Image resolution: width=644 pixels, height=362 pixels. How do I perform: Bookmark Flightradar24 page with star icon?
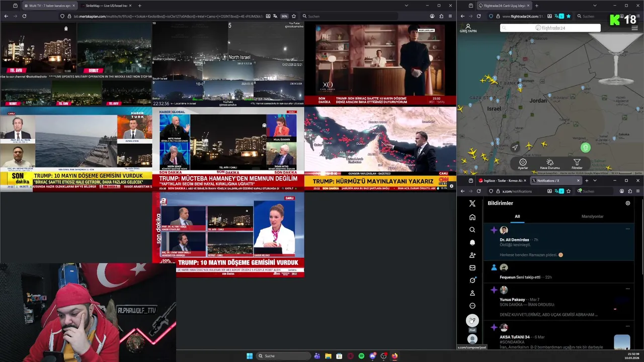[569, 16]
